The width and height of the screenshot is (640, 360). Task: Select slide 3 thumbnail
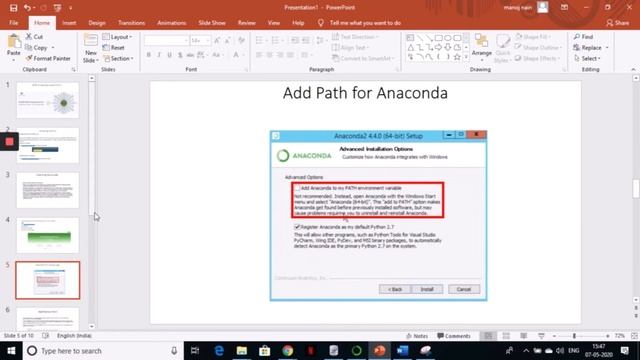click(x=48, y=190)
